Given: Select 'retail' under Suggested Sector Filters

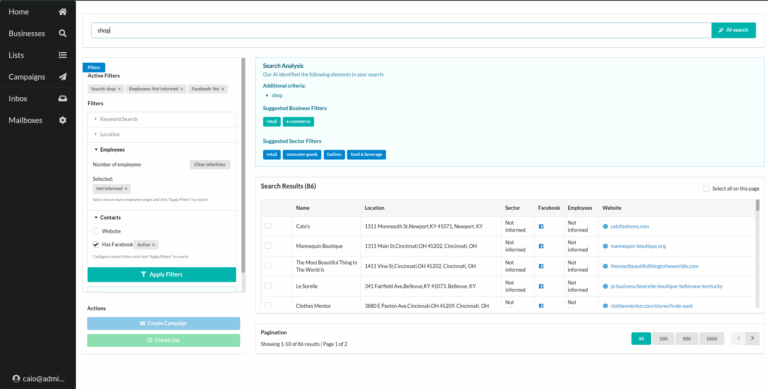Looking at the screenshot, I should tap(272, 155).
